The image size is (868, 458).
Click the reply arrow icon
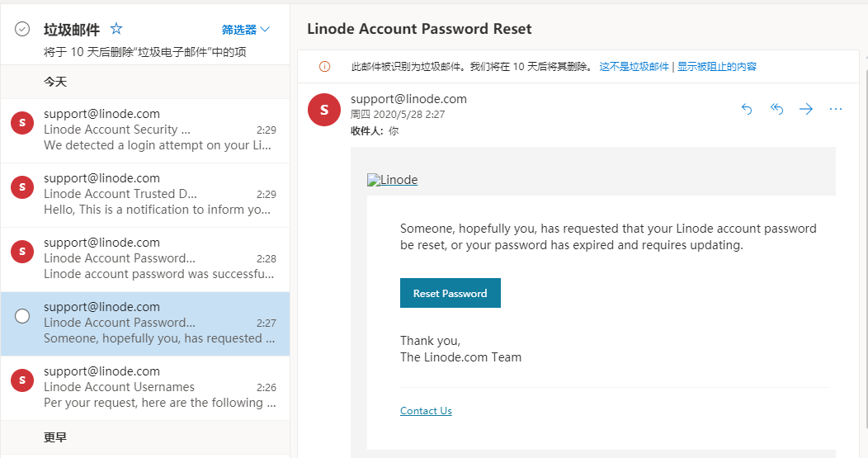click(x=747, y=109)
